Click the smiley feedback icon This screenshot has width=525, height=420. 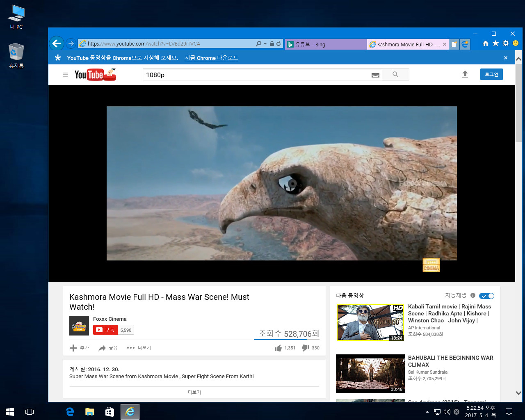tap(516, 43)
